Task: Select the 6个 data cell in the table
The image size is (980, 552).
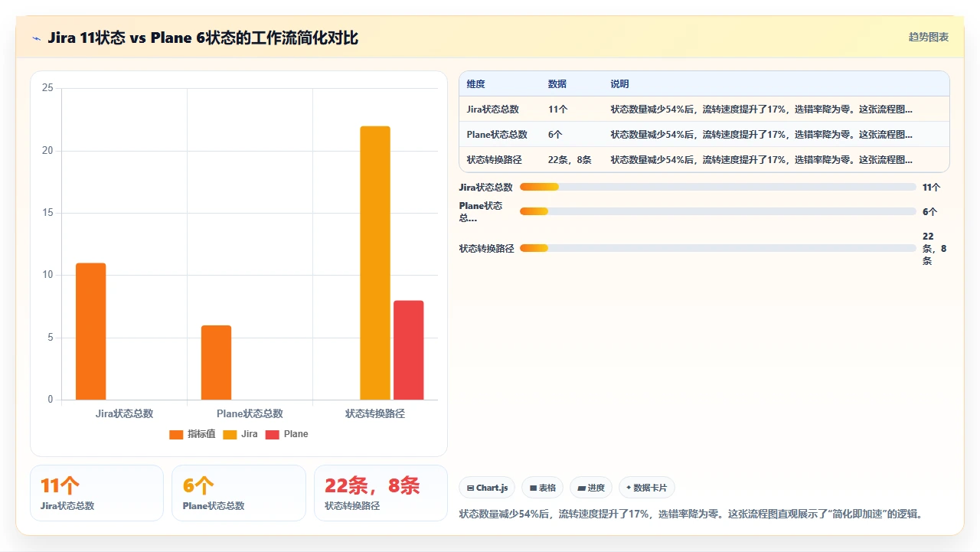Action: pos(555,135)
